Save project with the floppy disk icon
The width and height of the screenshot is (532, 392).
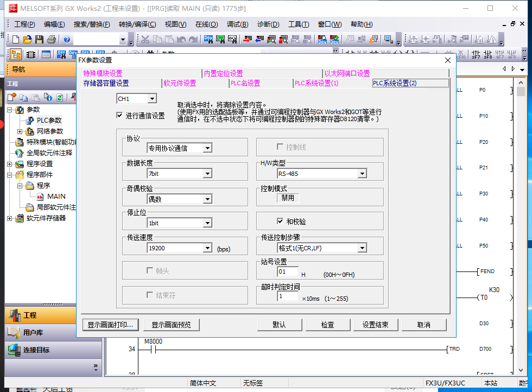[x=39, y=40]
